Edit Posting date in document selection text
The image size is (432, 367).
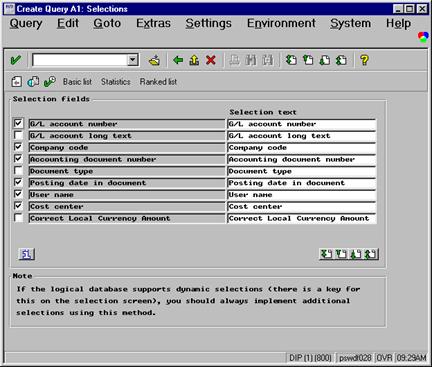click(302, 183)
